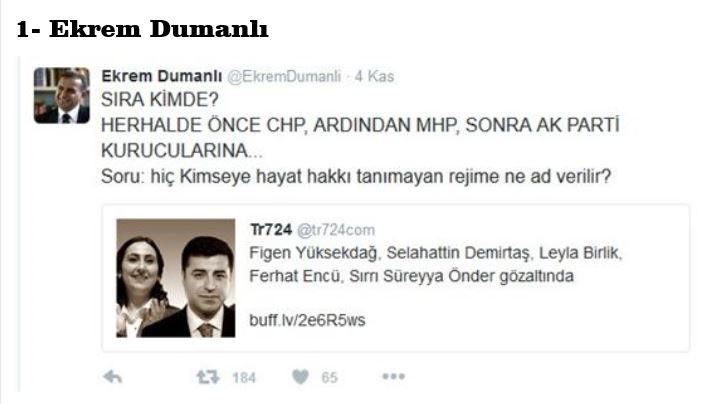Viewport: 714px width, 404px height.
Task: Click the gözaltında line in quoted card
Action: [412, 276]
